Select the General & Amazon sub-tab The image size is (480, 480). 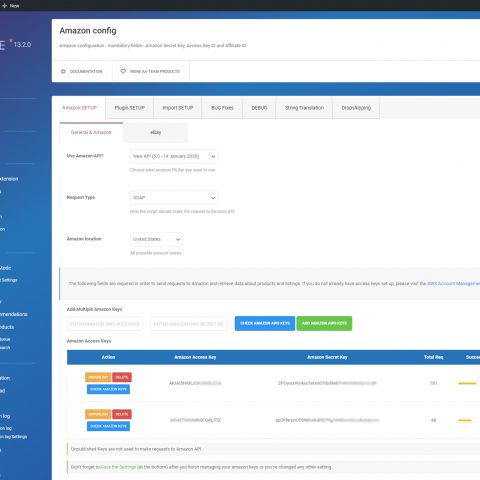point(91,132)
